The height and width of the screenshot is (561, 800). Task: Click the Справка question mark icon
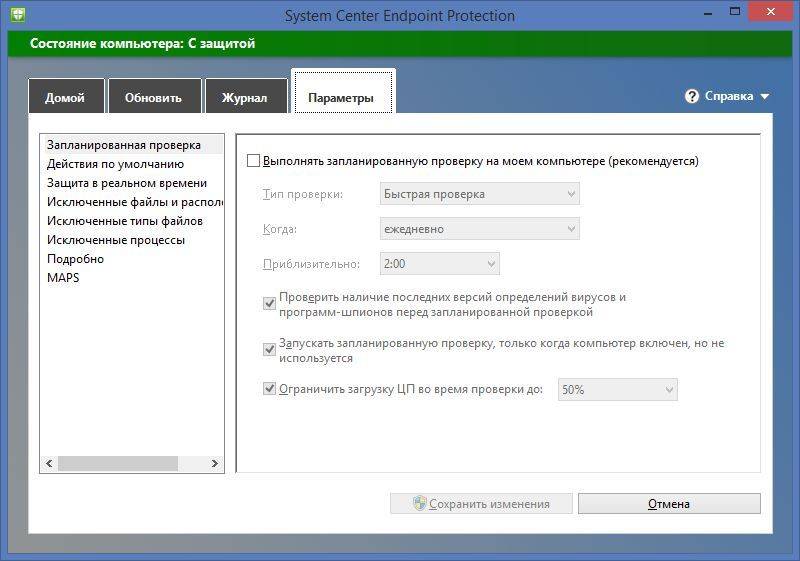tap(691, 96)
